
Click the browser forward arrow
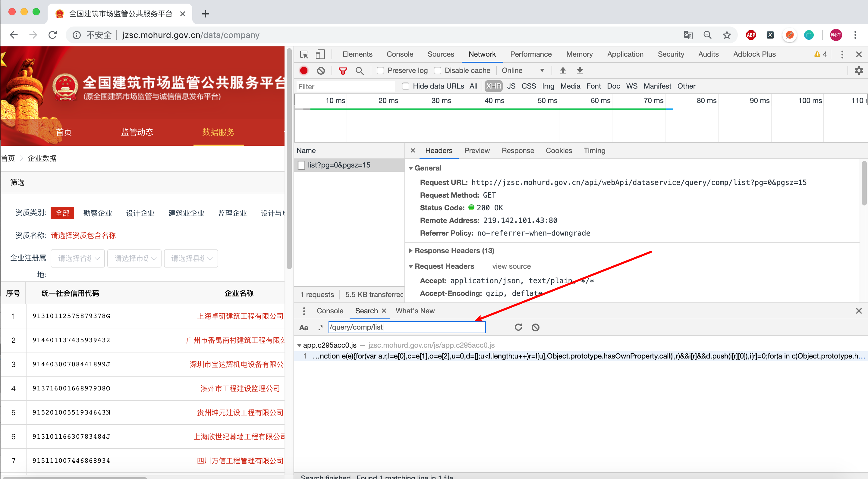point(33,35)
